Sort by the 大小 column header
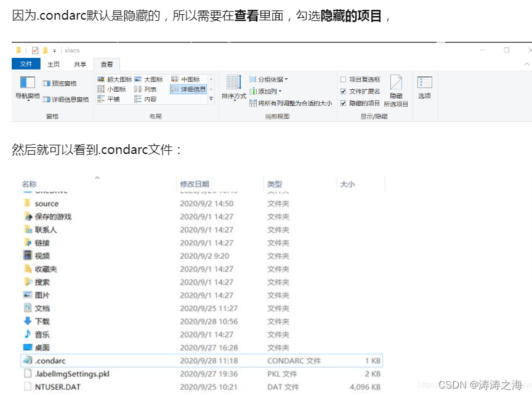 (x=347, y=184)
